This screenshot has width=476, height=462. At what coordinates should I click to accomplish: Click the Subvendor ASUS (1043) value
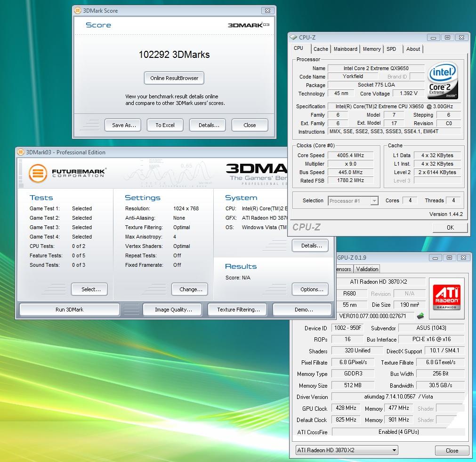click(x=431, y=328)
